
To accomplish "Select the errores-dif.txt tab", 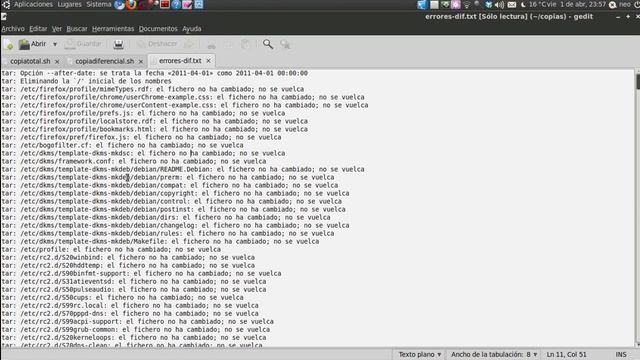I will 180,61.
